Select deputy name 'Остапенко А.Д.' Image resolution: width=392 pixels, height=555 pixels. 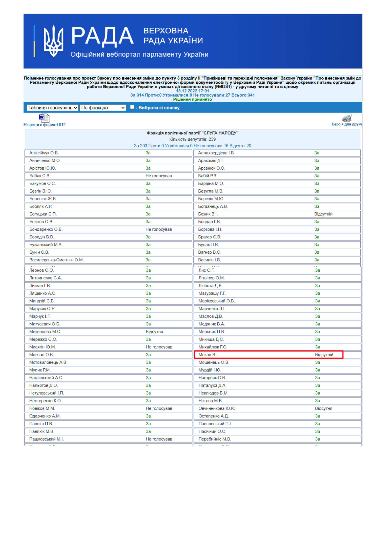pos(213,416)
